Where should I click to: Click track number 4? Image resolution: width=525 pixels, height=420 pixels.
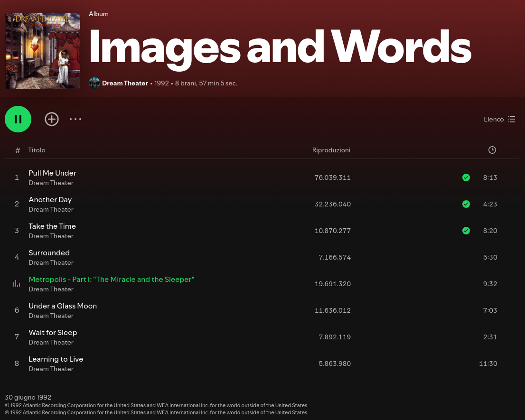[17, 257]
